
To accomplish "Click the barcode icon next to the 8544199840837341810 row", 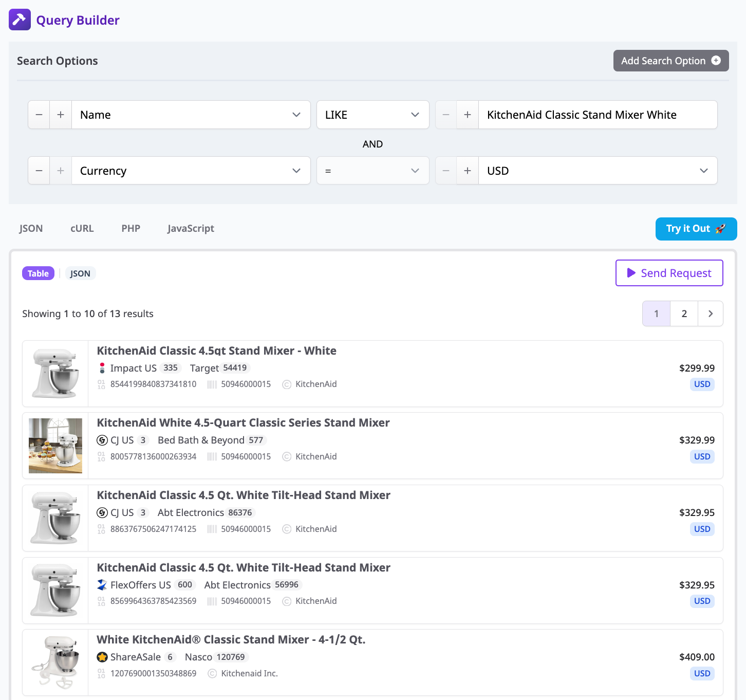I will pos(212,384).
